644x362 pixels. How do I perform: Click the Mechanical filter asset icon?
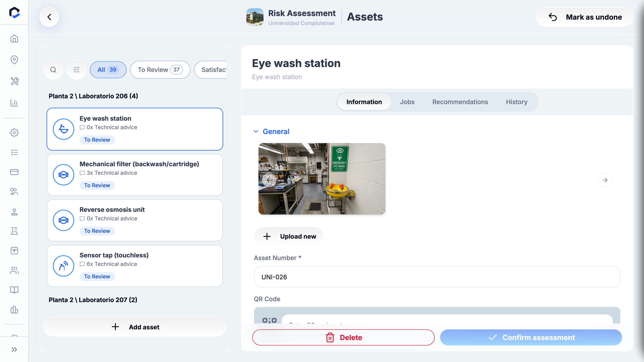[x=64, y=175]
